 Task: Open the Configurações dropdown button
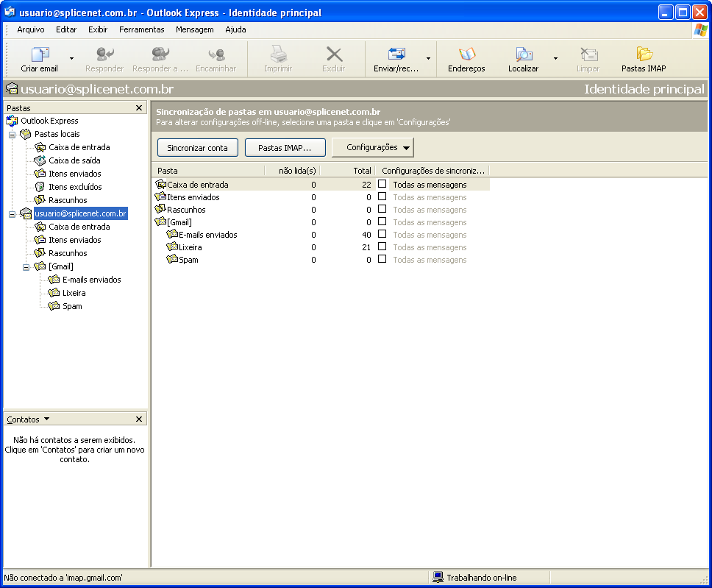pyautogui.click(x=373, y=147)
